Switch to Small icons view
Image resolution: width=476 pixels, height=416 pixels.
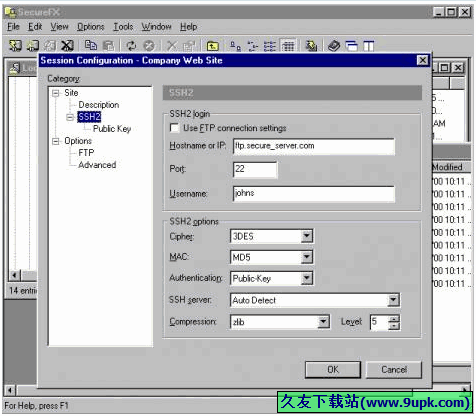pos(253,46)
